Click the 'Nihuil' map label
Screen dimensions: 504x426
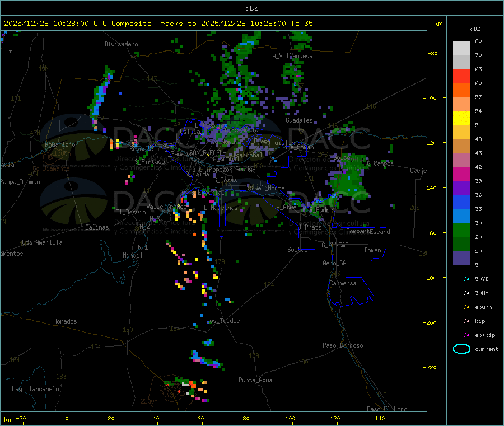(132, 255)
